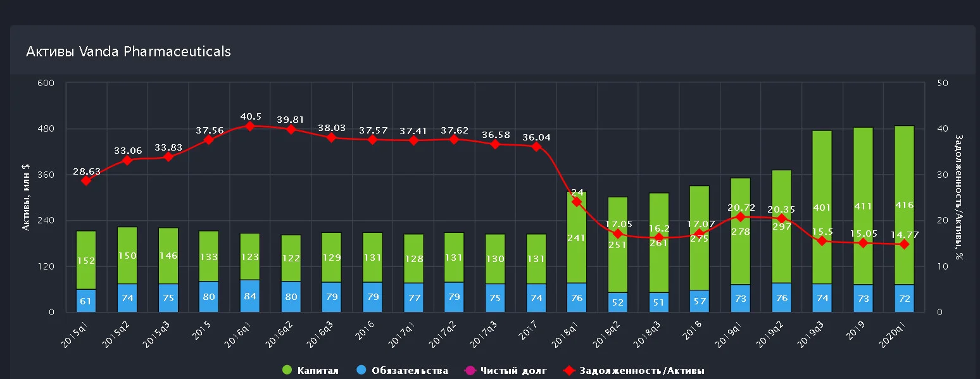This screenshot has width=980, height=379.
Task: Select the red data point labeled 20.72
Action: pos(741,217)
